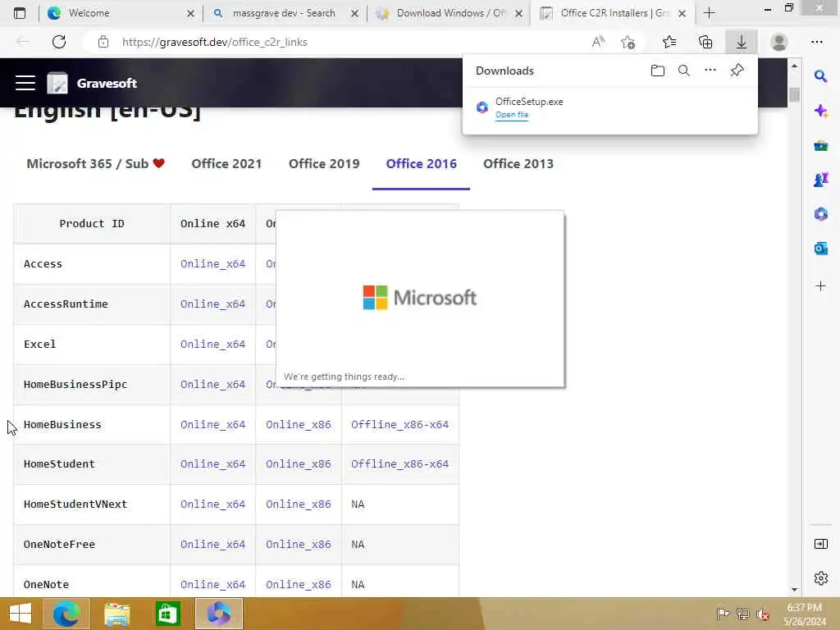Open the browser profile avatar
The image size is (840, 630).
point(779,42)
